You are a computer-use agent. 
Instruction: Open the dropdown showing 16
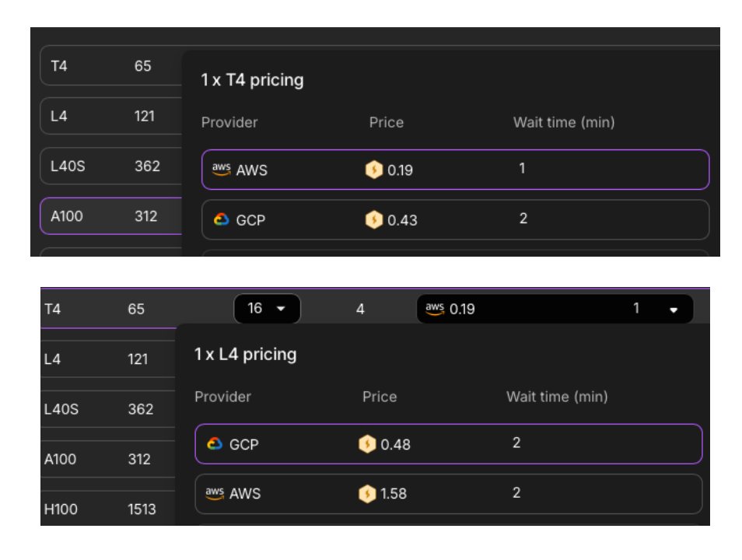coord(267,309)
